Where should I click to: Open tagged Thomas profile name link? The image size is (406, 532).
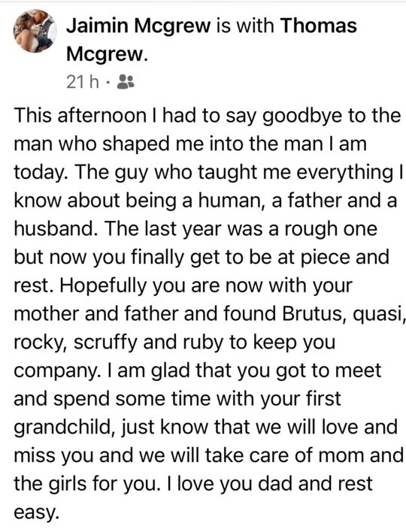pos(319,25)
